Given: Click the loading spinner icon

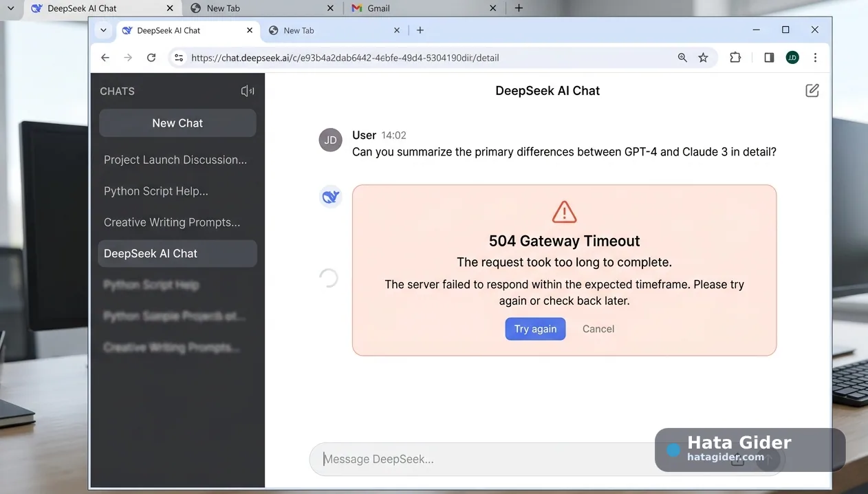Looking at the screenshot, I should pos(328,277).
